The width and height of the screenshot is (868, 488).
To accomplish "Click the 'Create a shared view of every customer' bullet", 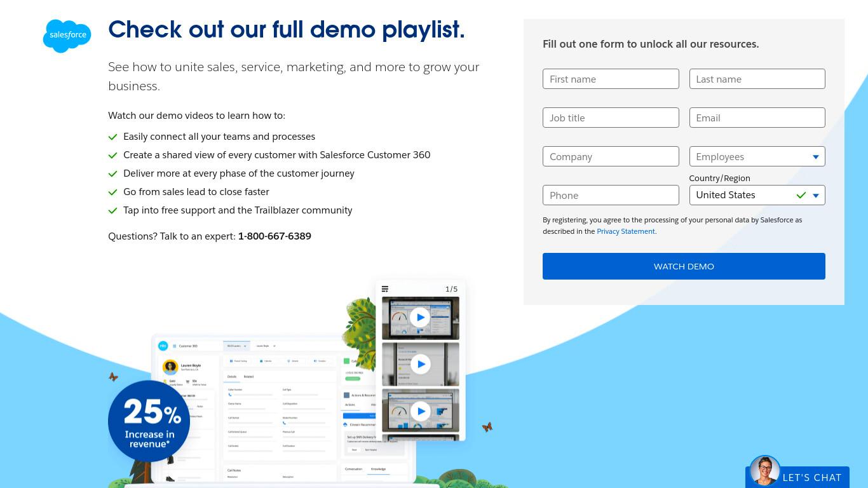I will pos(277,155).
